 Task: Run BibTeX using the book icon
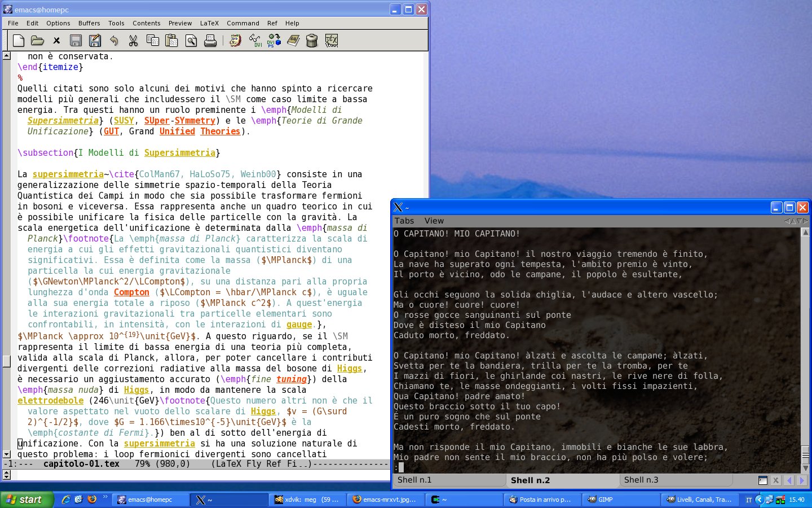coord(293,41)
